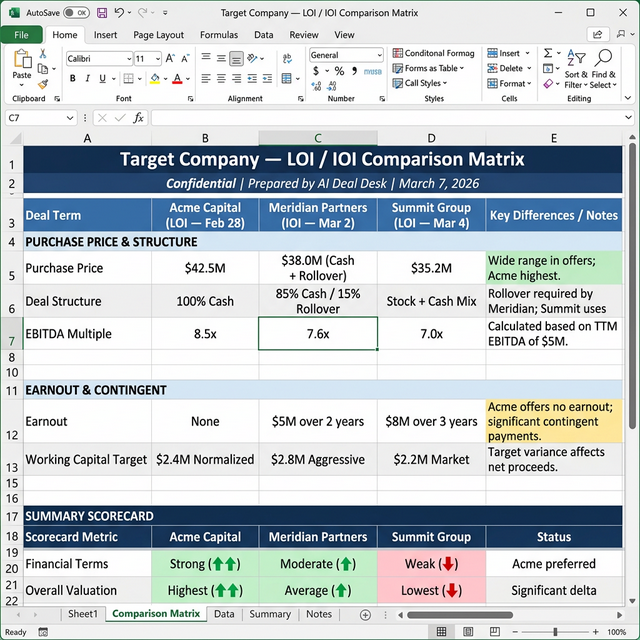Click the Find & Select magnifier
The height and width of the screenshot is (640, 640).
point(603,60)
